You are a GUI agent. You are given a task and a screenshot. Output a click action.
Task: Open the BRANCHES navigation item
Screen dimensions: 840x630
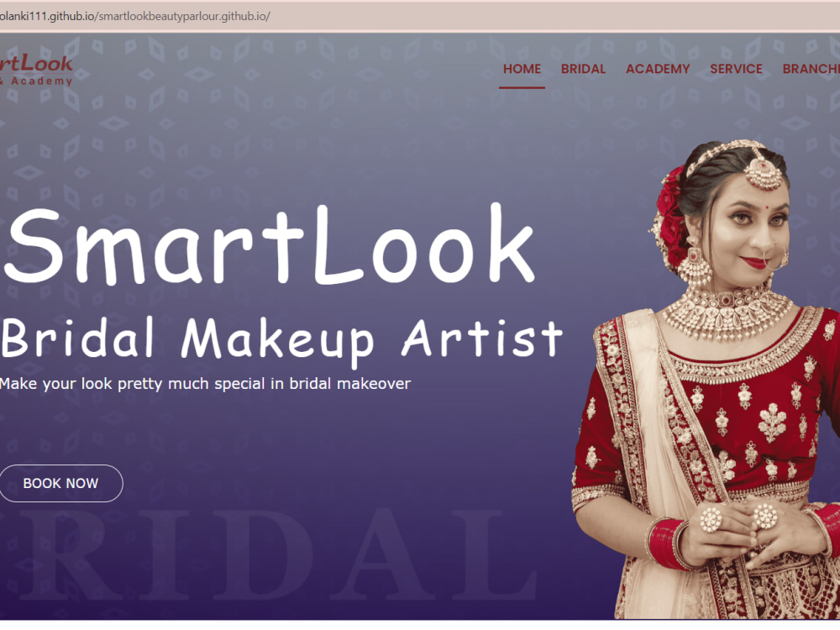811,69
